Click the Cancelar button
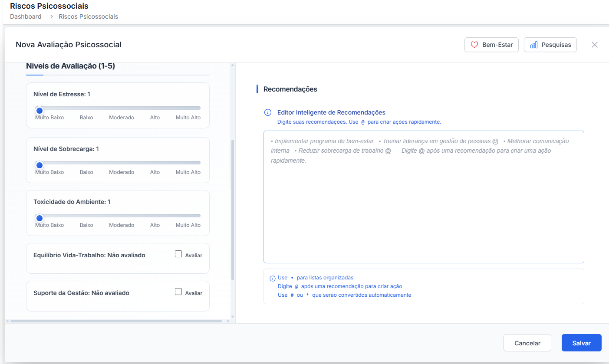Image resolution: width=609 pixels, height=364 pixels. click(527, 343)
